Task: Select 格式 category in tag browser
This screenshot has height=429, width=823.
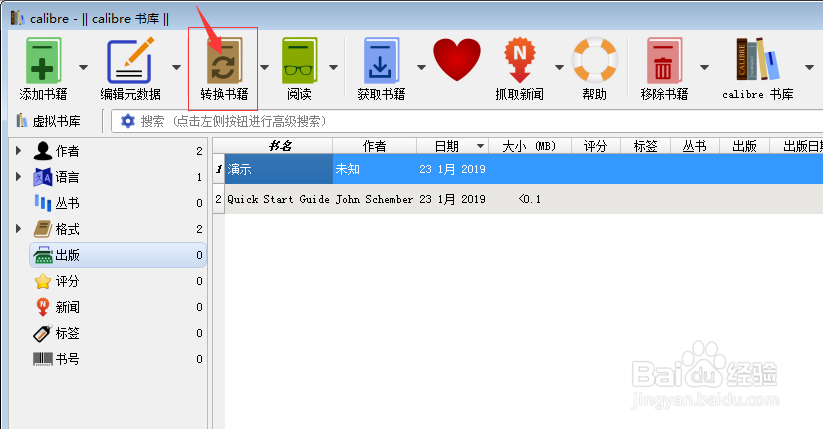Action: pyautogui.click(x=118, y=229)
